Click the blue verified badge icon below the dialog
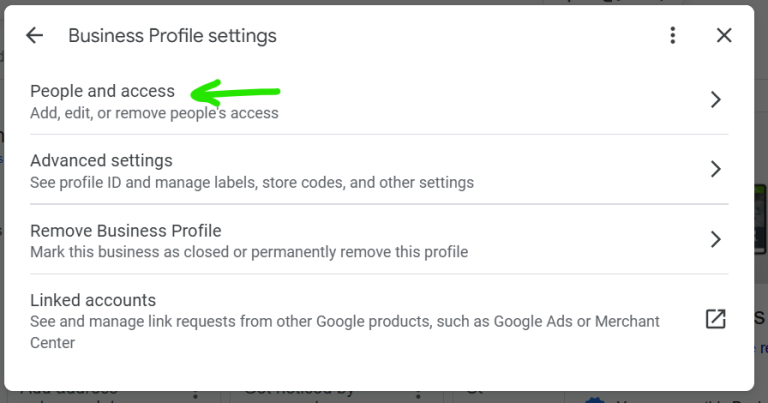Image resolution: width=768 pixels, height=403 pixels. [594, 399]
